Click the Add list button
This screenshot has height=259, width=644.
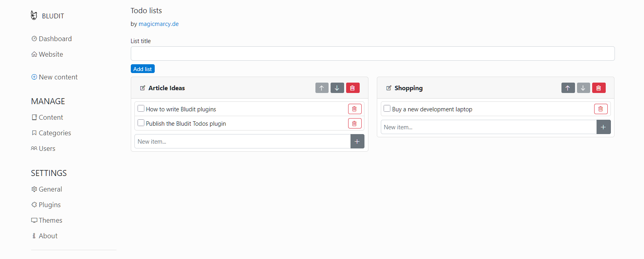pyautogui.click(x=143, y=69)
